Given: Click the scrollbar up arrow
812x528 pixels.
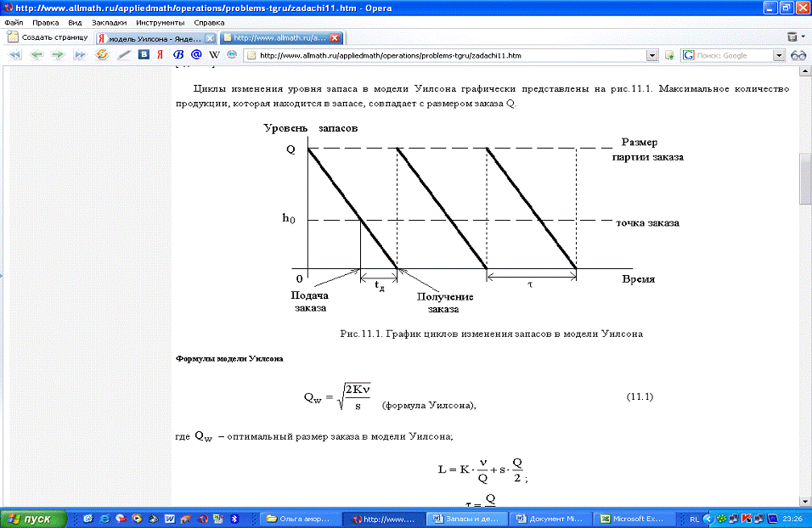Looking at the screenshot, I should click(805, 72).
